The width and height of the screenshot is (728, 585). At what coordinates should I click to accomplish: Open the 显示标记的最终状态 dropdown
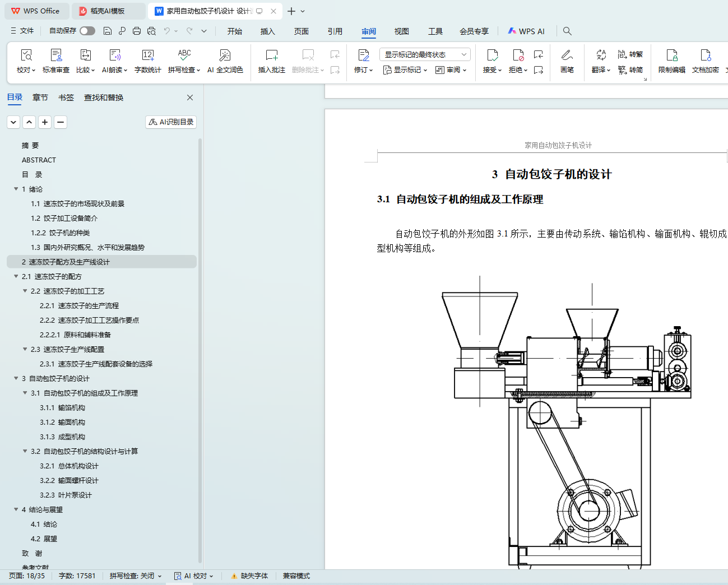click(424, 54)
